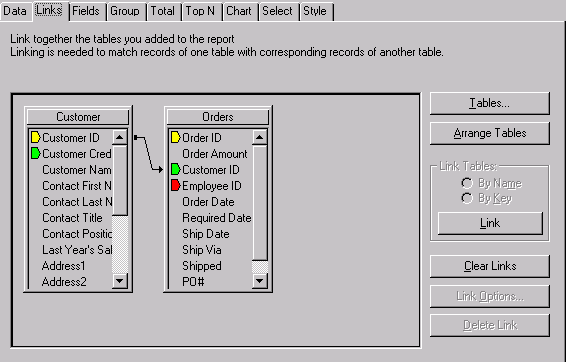Select the PO# field
This screenshot has width=566, height=362.
pos(193,282)
